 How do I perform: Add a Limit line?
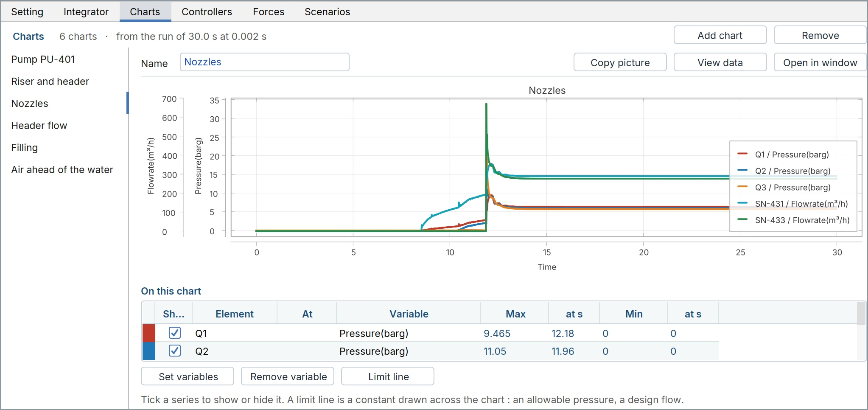pos(388,376)
